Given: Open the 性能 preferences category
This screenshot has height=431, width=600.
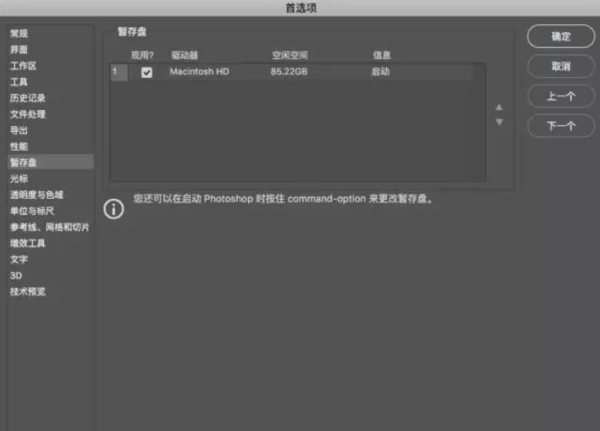Looking at the screenshot, I should click(x=19, y=147).
